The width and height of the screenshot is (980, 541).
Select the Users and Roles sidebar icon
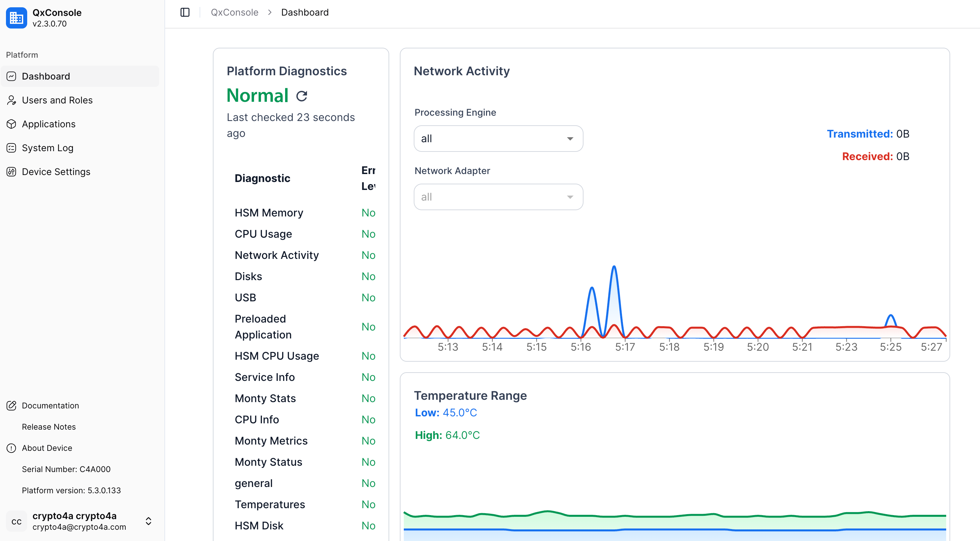pos(11,100)
